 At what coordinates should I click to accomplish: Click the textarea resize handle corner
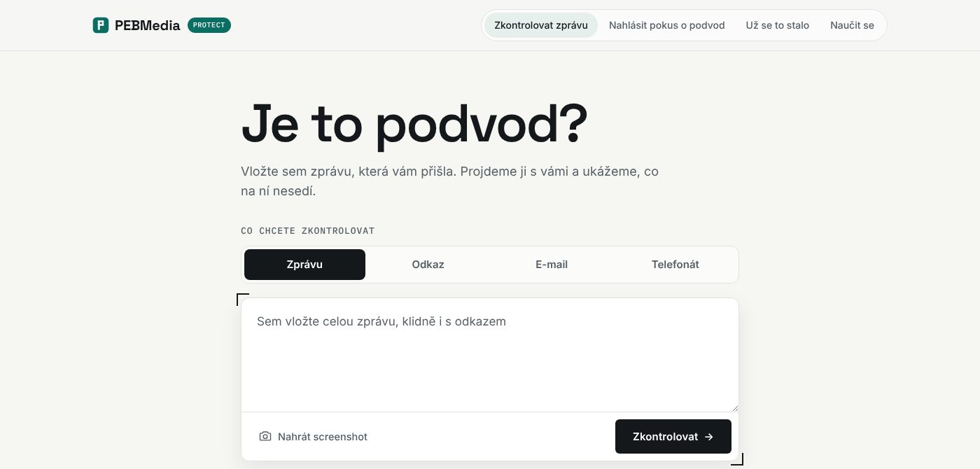point(734,407)
